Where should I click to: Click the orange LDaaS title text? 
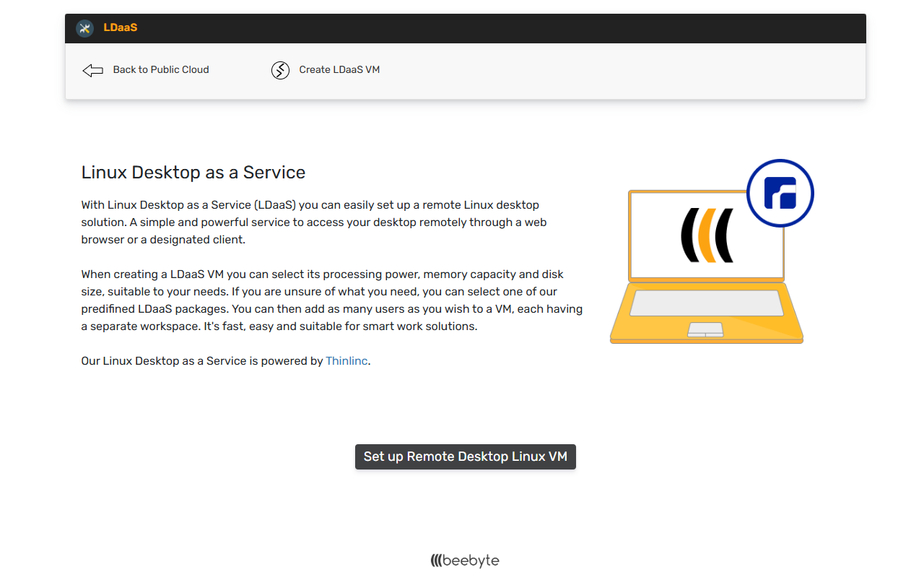[120, 28]
